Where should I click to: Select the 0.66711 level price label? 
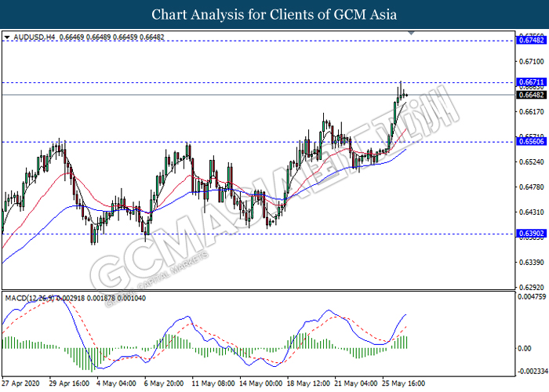point(531,82)
